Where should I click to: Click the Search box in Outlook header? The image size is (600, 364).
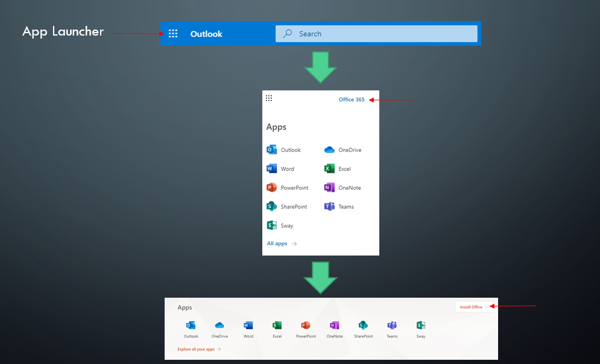pos(376,34)
